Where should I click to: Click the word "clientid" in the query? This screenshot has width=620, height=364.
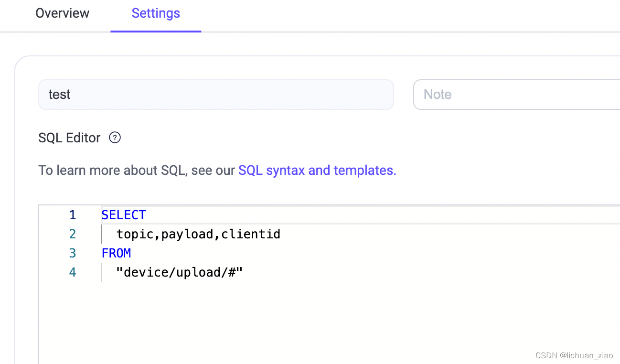[251, 234]
